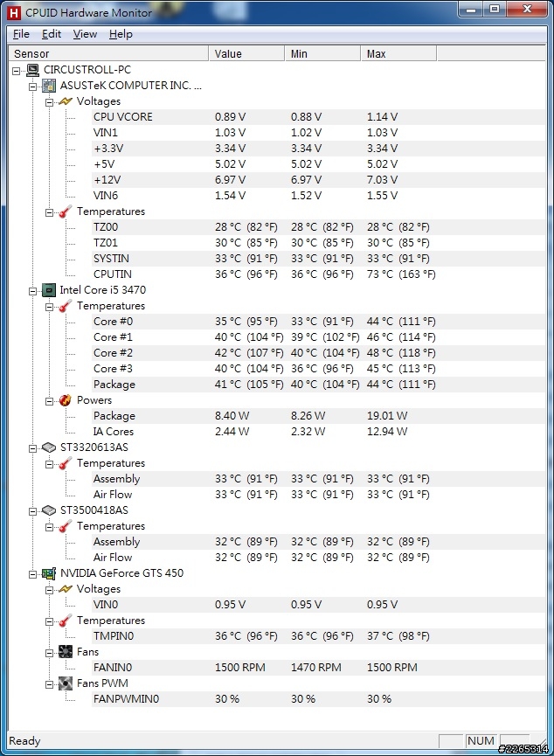Viewport: 554px width, 756px height.
Task: Click the NVIDIA Voltages lightning icon
Action: [x=65, y=589]
